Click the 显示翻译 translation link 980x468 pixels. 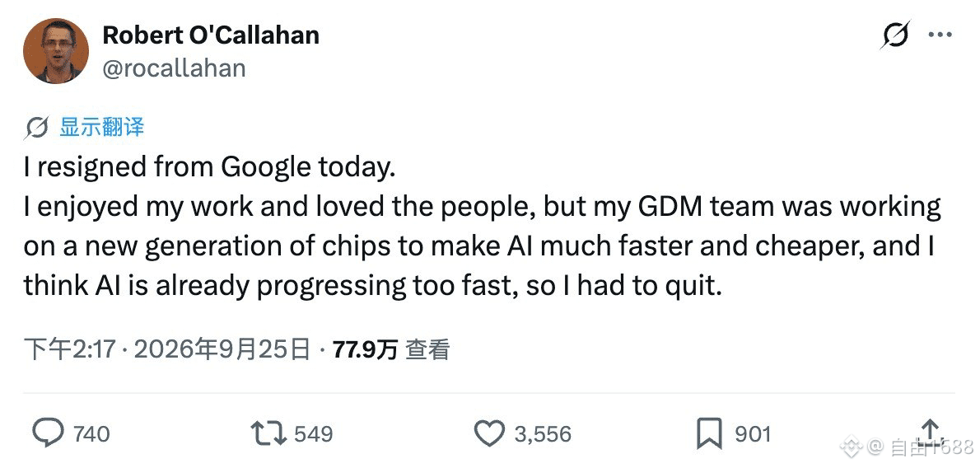(x=102, y=127)
